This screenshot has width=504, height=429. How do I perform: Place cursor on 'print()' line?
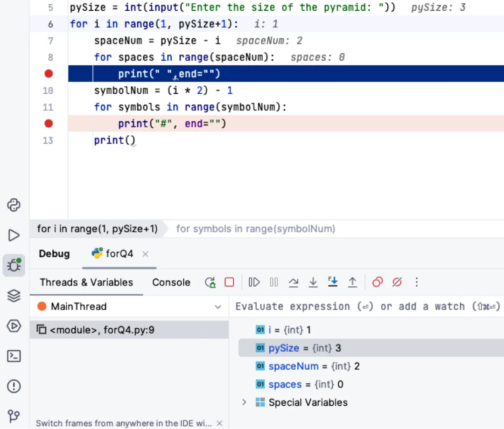click(114, 140)
